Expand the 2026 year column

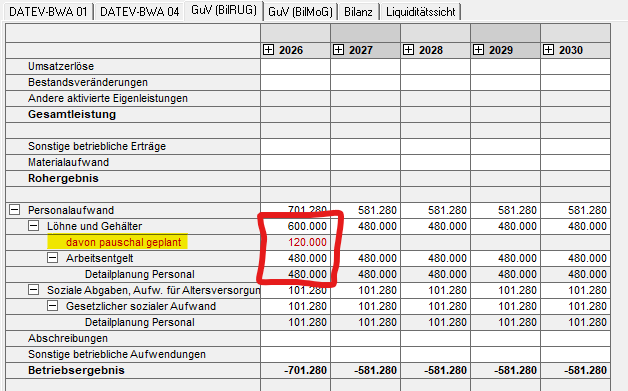point(269,50)
